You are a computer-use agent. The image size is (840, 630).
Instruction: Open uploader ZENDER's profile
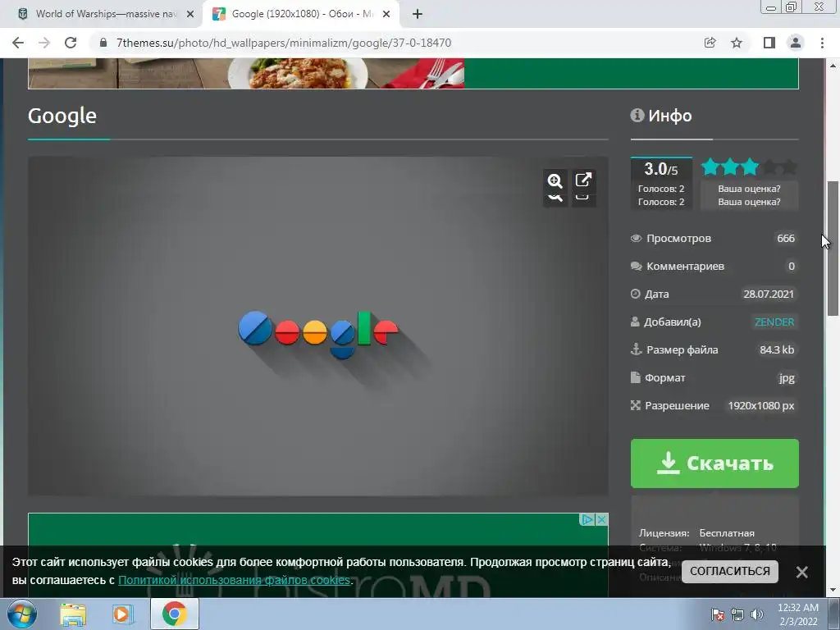coord(774,322)
